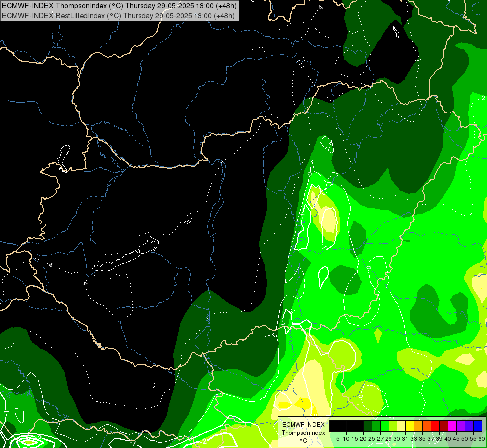Image resolution: width=487 pixels, height=448 pixels.
Task: Pick the dark red legend swatch (39–40)
Action: (444, 426)
